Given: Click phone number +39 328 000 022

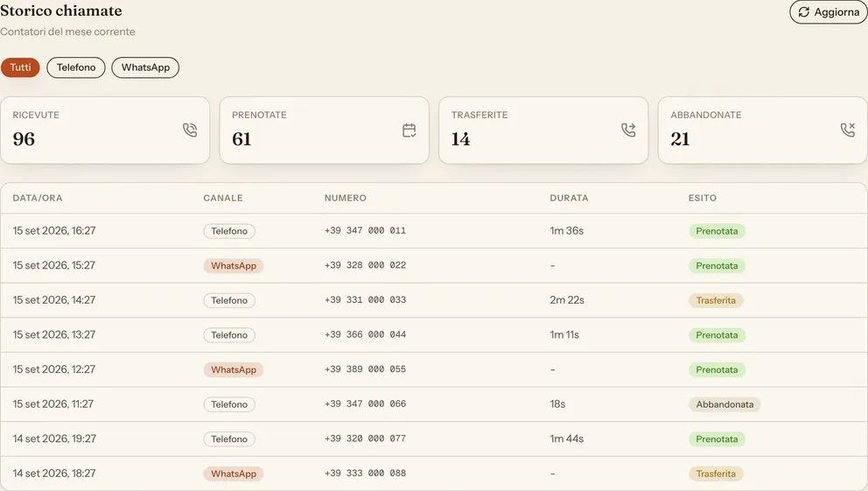Looking at the screenshot, I should pos(366,266).
